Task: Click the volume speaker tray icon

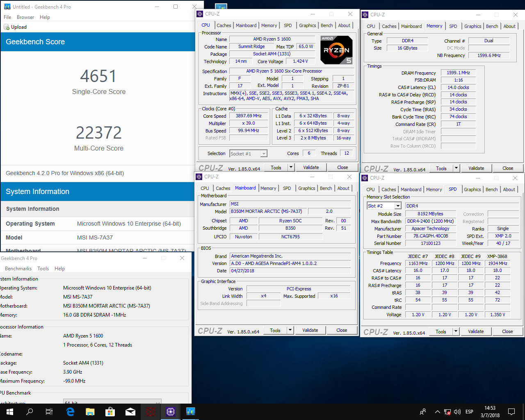Action: [x=457, y=412]
